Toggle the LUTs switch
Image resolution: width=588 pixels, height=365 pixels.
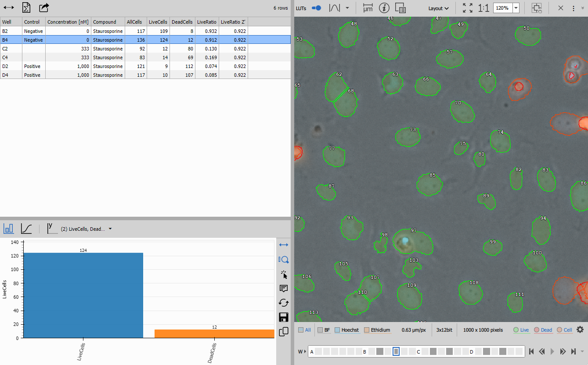[x=316, y=8]
